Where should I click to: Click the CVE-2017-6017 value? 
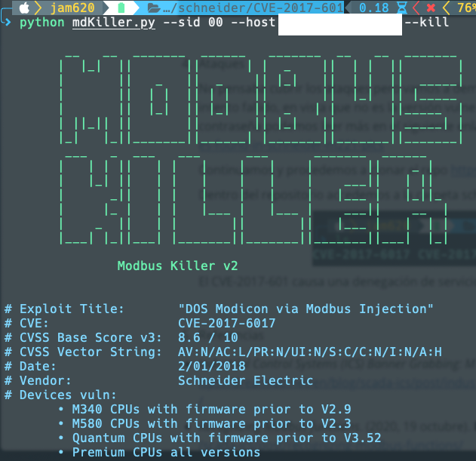pyautogui.click(x=227, y=323)
